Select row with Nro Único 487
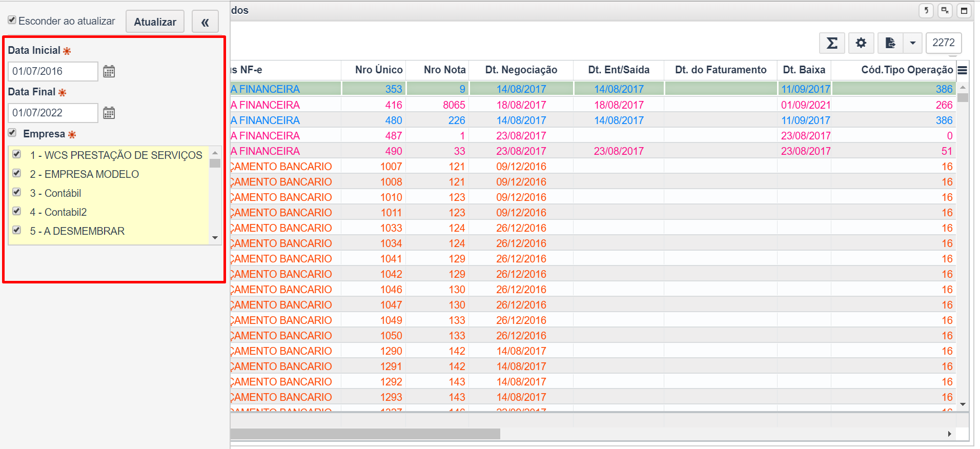 [x=593, y=136]
